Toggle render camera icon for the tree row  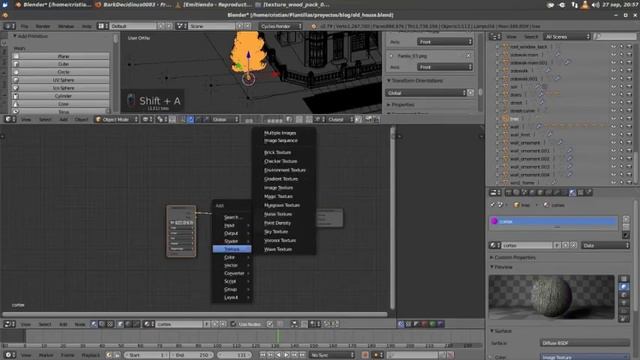[x=629, y=119]
